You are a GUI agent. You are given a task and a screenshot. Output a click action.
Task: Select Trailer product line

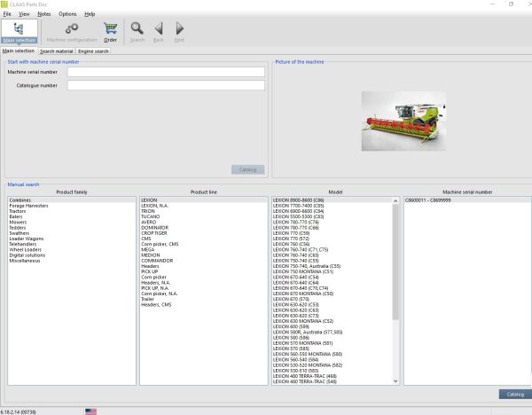[204, 299]
